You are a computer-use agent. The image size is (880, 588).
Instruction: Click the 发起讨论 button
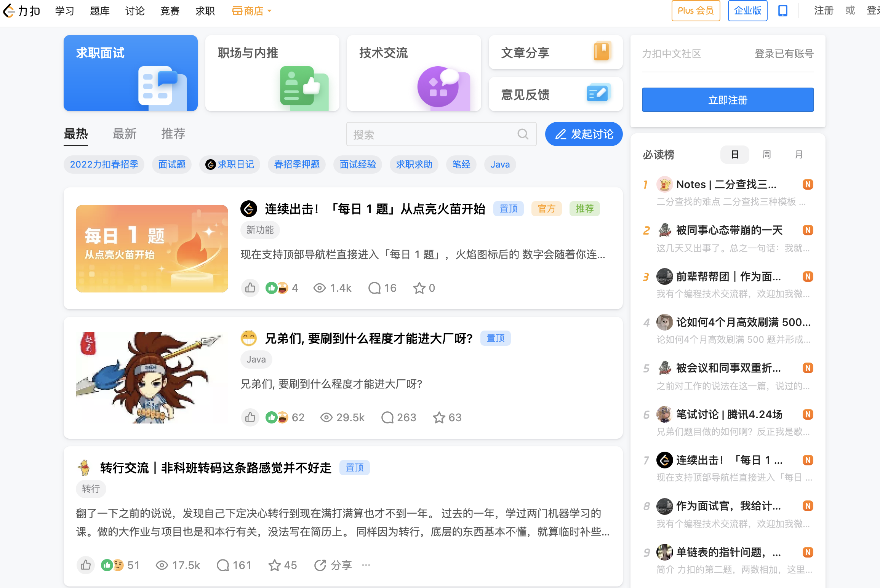coord(584,134)
